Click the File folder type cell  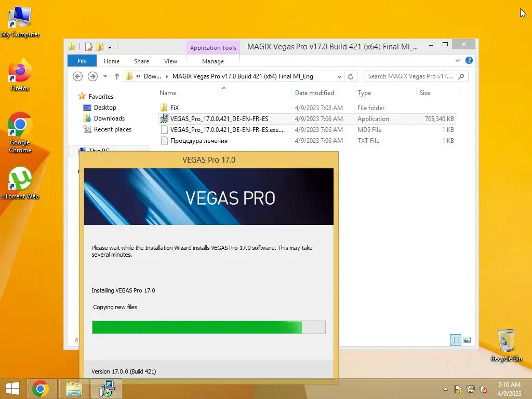(371, 108)
